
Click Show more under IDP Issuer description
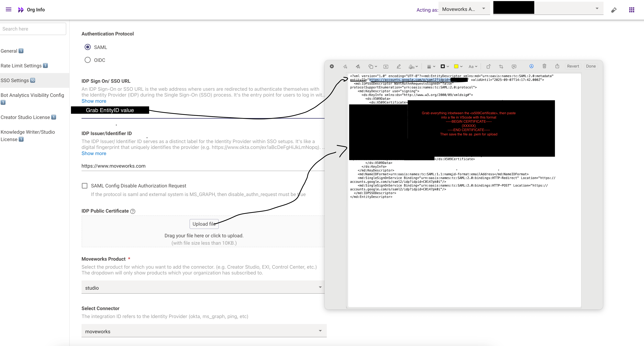[94, 154]
